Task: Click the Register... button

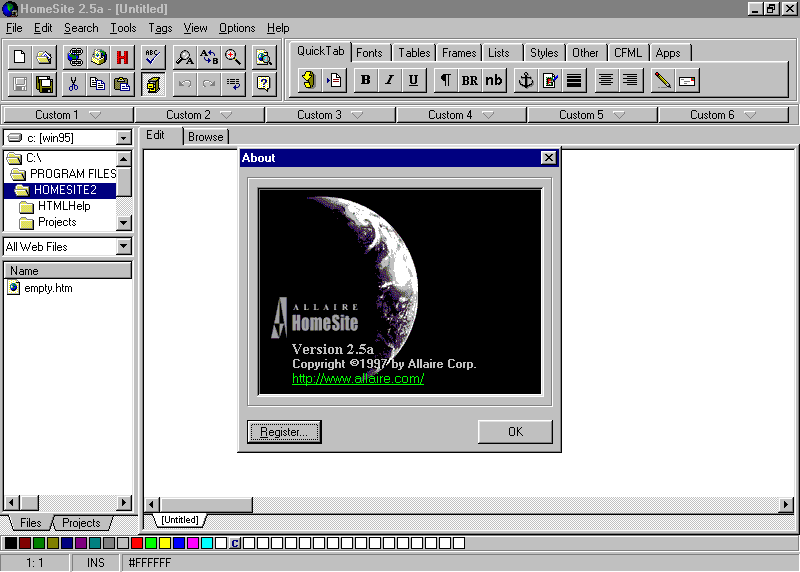Action: click(284, 432)
